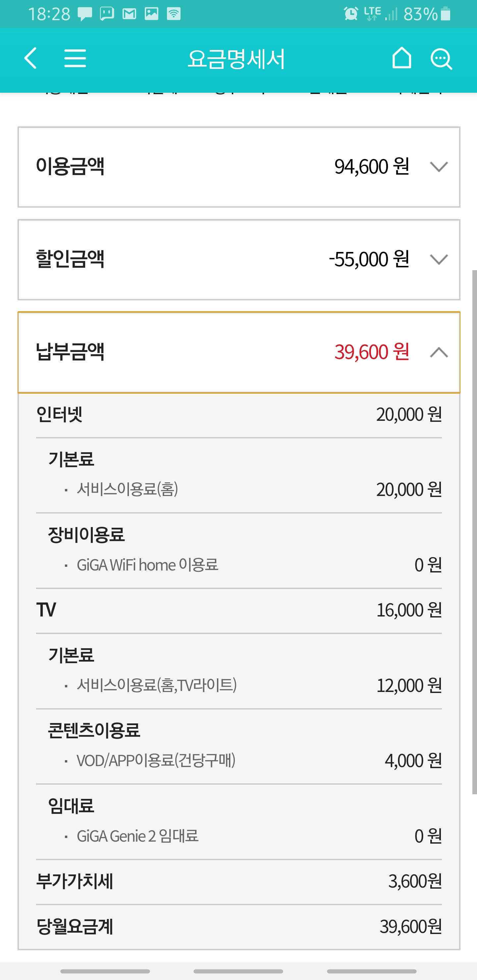
Task: Tap the Wi-Fi notification icon
Action: pyautogui.click(x=174, y=14)
